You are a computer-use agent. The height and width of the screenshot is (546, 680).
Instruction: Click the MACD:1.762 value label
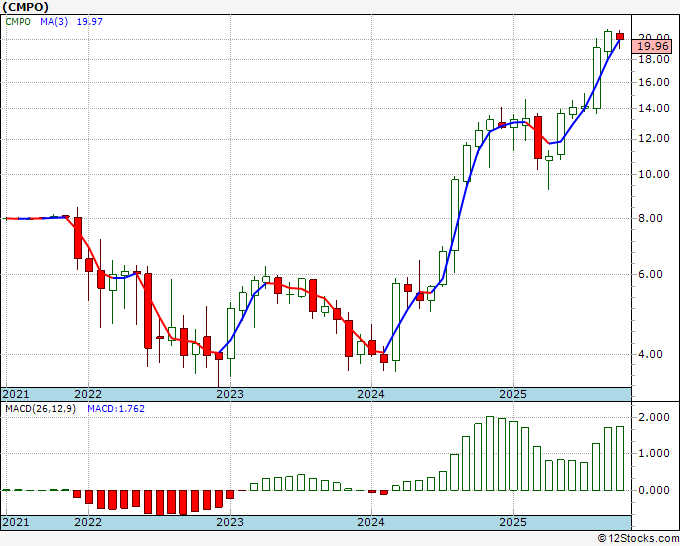[x=116, y=409]
